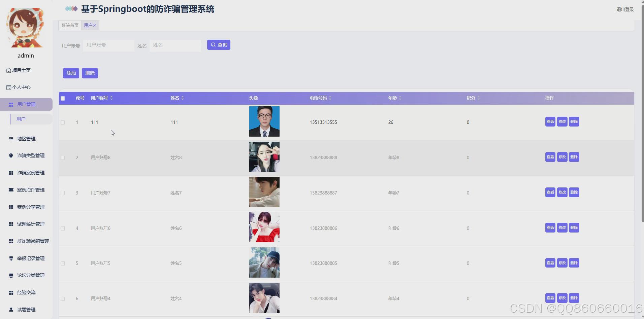This screenshot has width=644, height=319.
Task: Expand the 诈骗类型管理 menu
Action: tap(26, 155)
